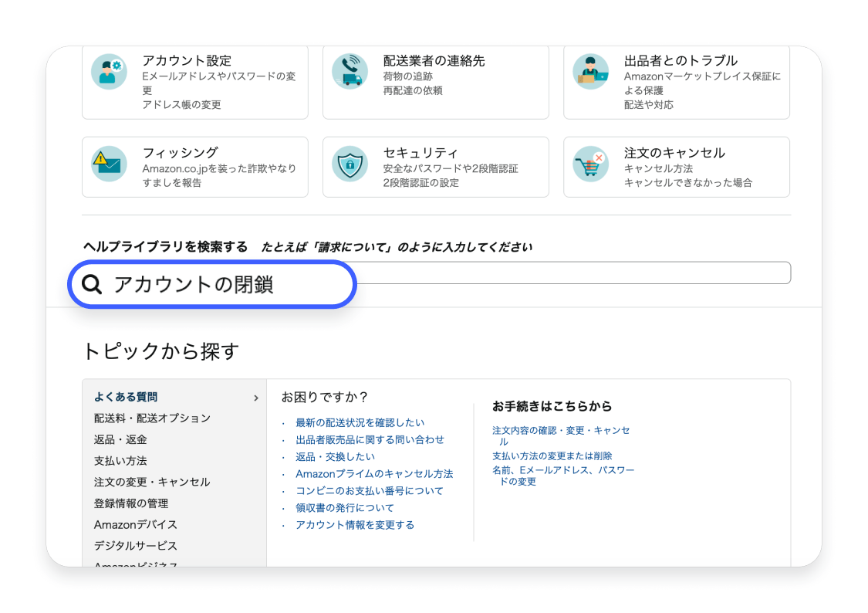Click 領収書の発行について link
Viewport: 868px width, 613px height.
[344, 508]
